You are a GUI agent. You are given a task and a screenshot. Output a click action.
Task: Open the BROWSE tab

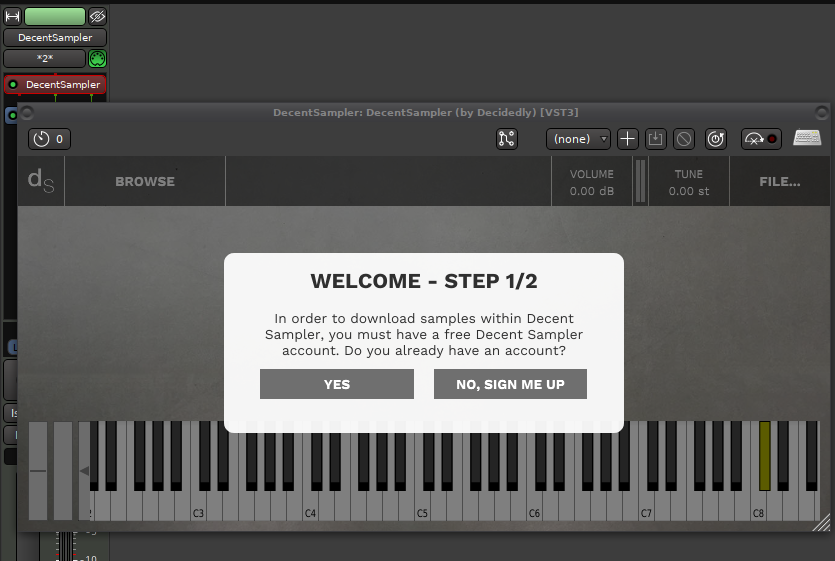[145, 181]
